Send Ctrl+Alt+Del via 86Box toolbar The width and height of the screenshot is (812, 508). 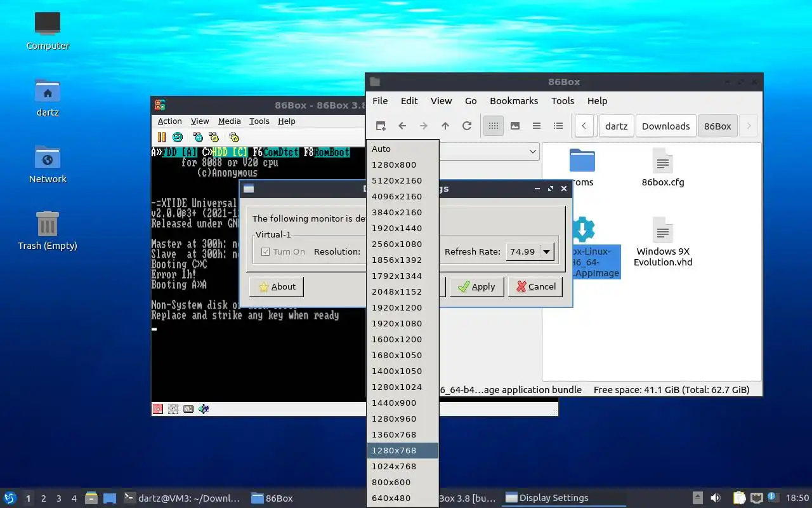[198, 137]
